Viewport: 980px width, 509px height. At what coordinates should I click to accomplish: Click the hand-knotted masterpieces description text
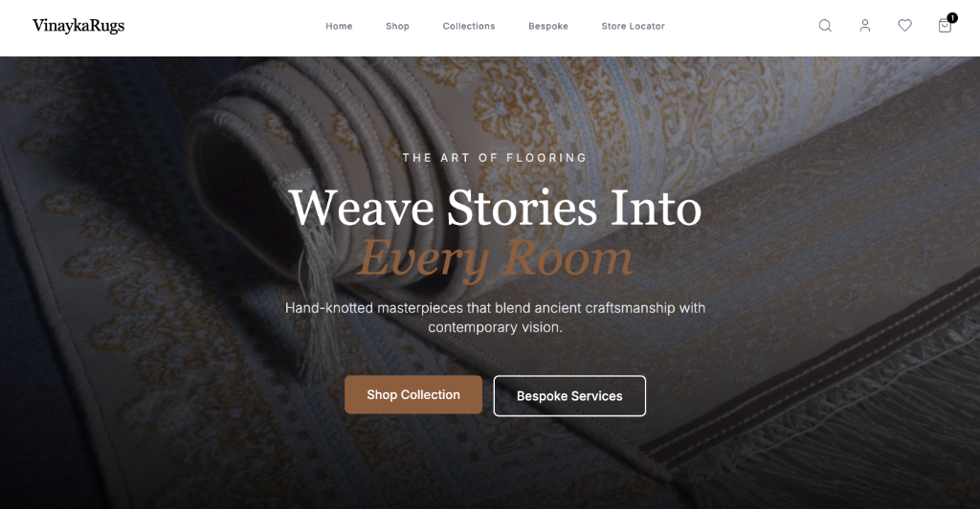(x=495, y=318)
